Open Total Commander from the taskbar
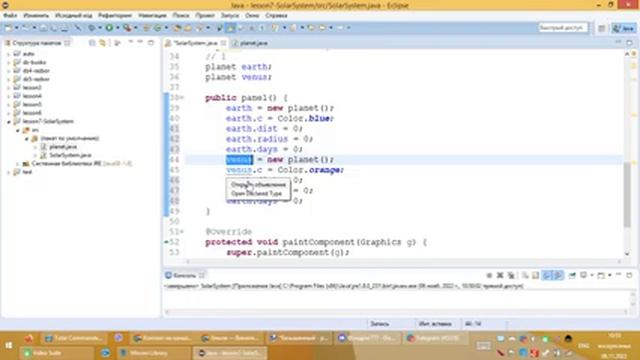Screen dimensions: 640x360 tap(73, 338)
